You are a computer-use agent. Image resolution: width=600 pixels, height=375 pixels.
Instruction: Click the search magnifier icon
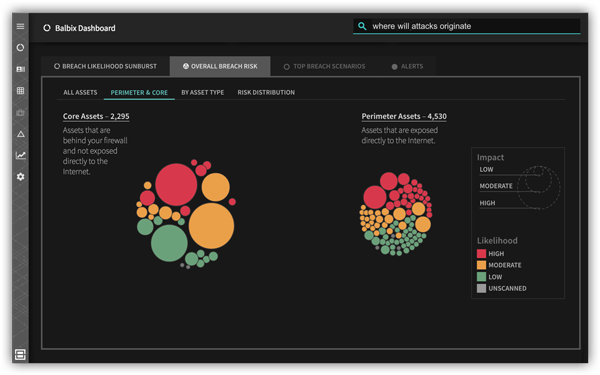362,26
